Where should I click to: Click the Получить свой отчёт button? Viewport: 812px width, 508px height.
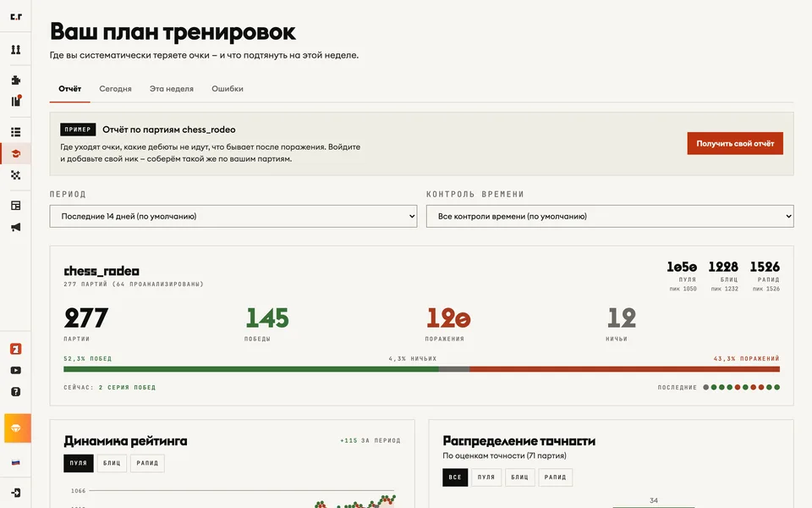click(x=735, y=144)
